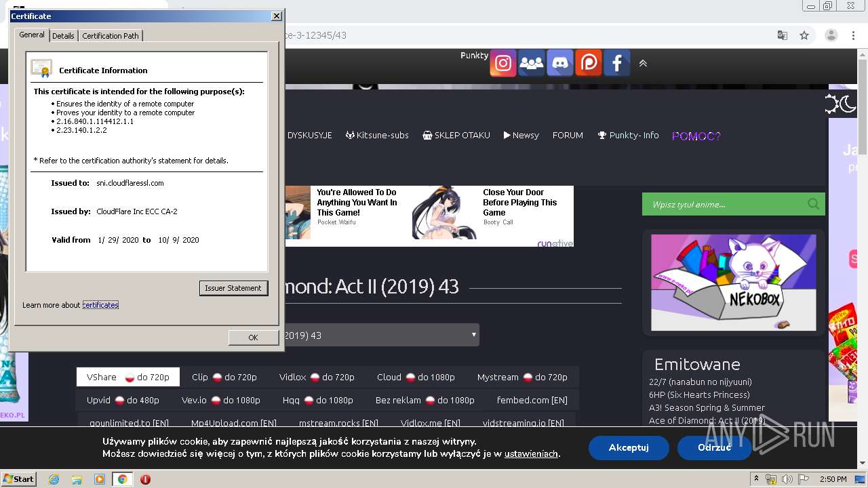Toggle the light/dark theme sun-moon switch

point(840,104)
